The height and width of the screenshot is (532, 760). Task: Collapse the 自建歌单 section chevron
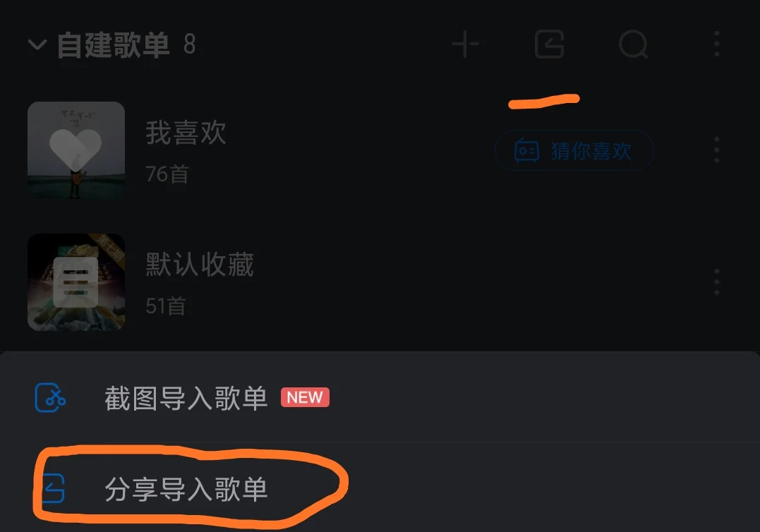[x=37, y=45]
